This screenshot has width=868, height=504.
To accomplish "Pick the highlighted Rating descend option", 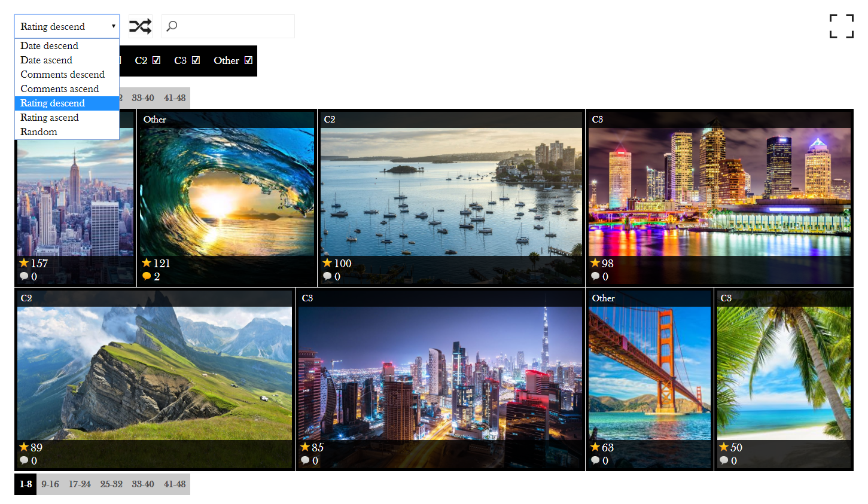I will click(67, 103).
